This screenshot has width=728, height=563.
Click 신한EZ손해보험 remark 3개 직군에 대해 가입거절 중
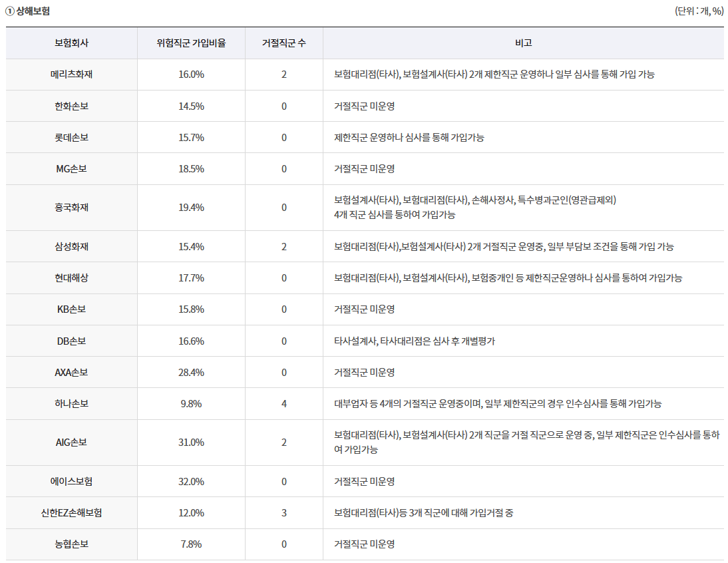pyautogui.click(x=423, y=513)
